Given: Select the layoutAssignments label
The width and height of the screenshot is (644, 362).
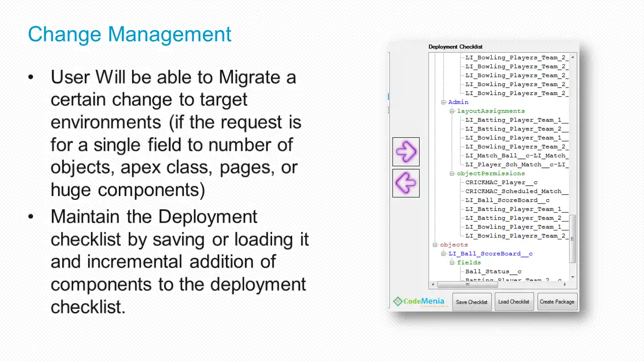Looking at the screenshot, I should (x=491, y=111).
